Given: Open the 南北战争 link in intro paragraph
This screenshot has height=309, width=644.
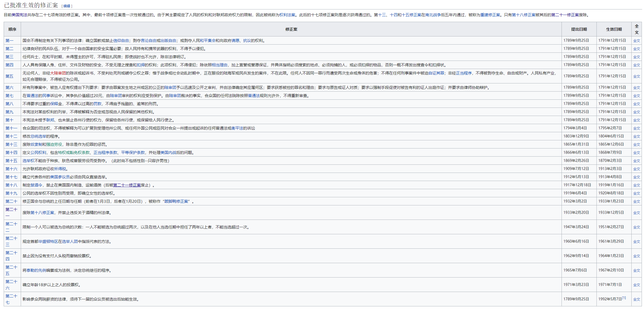Looking at the screenshot, I should point(433,15).
